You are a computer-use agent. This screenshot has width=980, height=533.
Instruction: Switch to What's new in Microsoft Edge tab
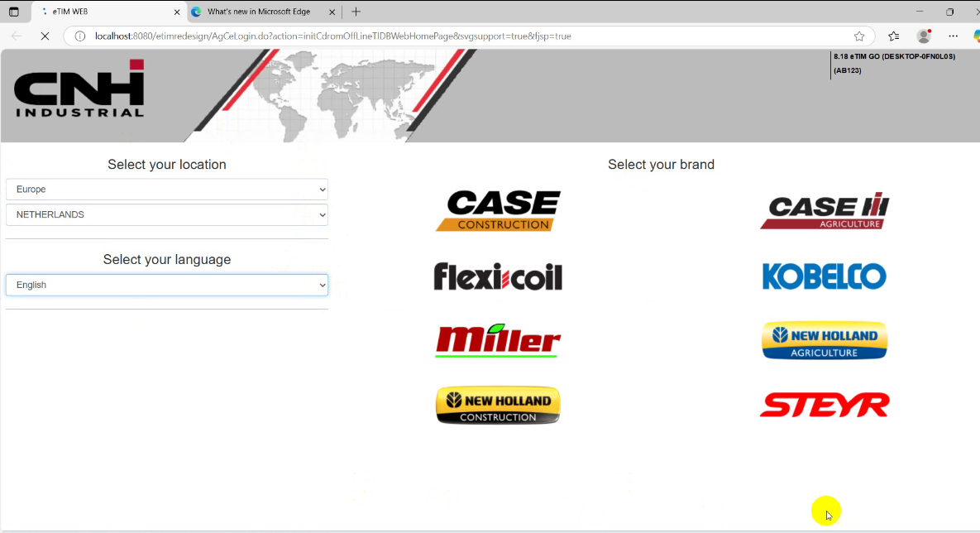click(x=259, y=12)
